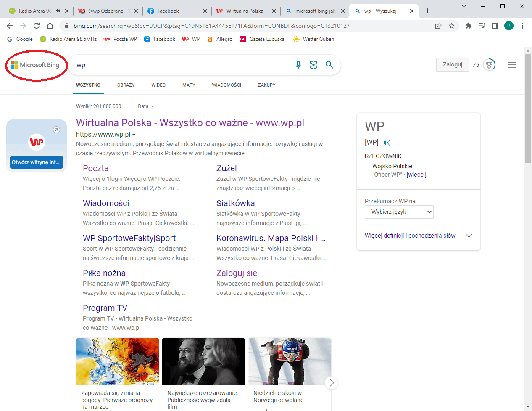Click the magnifier search icon in Bing search box
Viewport: 532px width, 411px height.
(x=329, y=65)
